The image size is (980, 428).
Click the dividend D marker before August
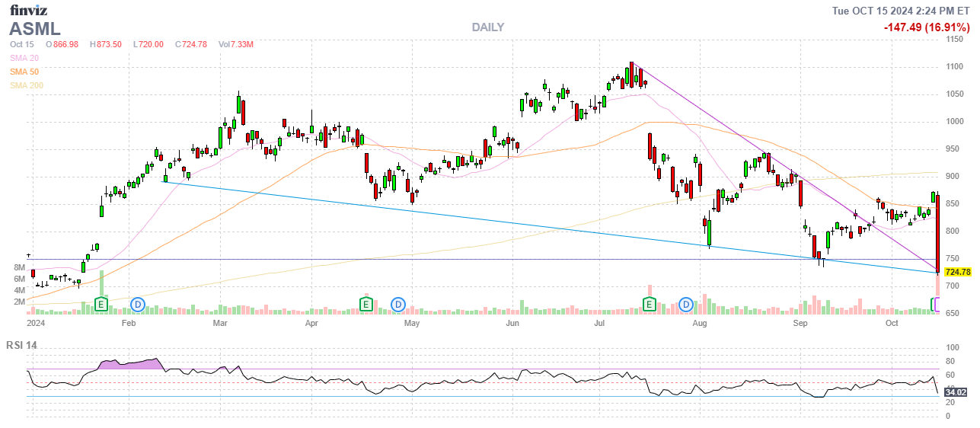686,305
